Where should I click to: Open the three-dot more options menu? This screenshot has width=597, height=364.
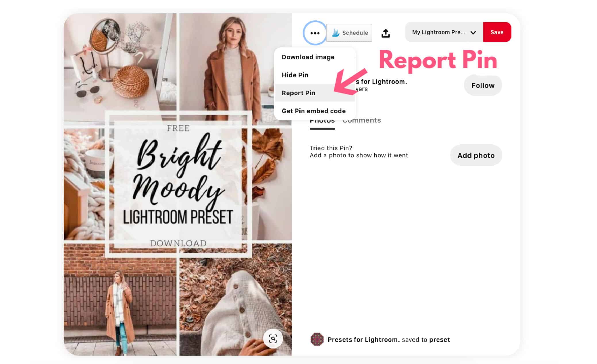point(315,33)
